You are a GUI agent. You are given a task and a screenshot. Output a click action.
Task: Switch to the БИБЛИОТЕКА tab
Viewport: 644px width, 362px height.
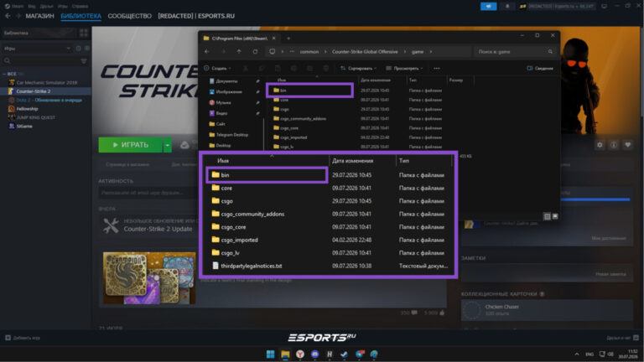tap(80, 16)
